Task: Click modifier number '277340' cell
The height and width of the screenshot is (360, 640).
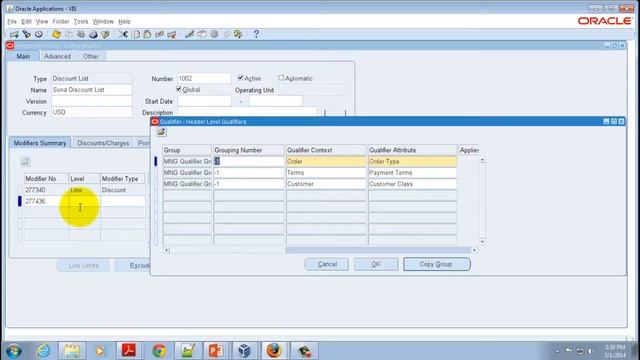Action: coord(46,190)
